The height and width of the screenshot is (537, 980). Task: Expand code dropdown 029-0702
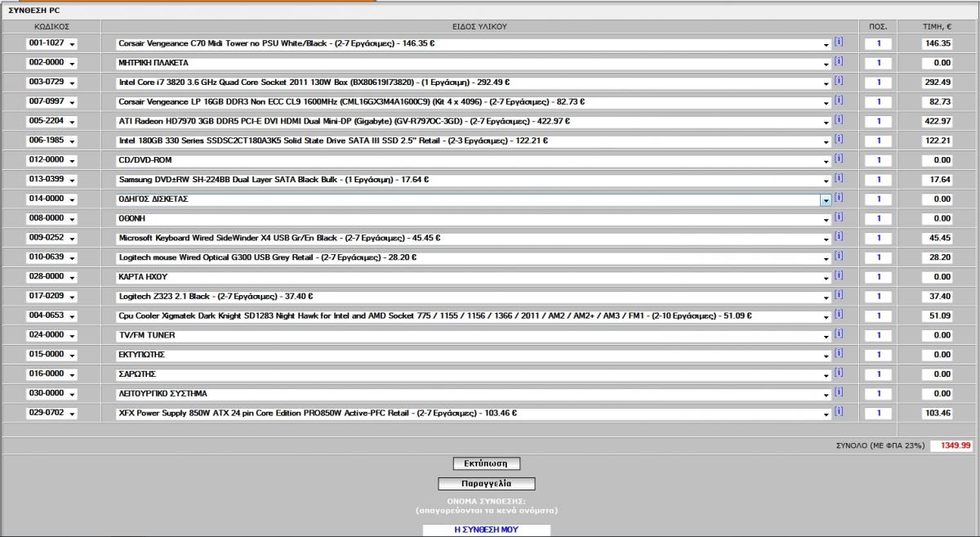click(x=51, y=414)
